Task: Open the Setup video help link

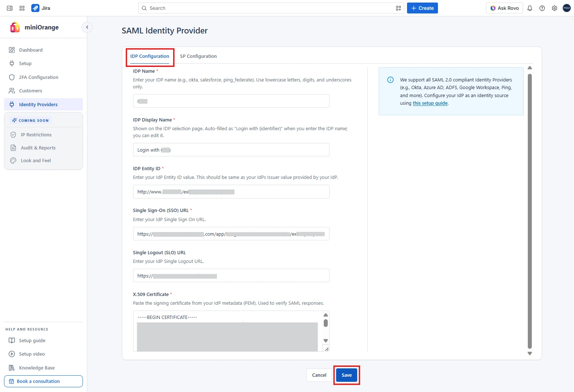Action: click(x=44, y=354)
